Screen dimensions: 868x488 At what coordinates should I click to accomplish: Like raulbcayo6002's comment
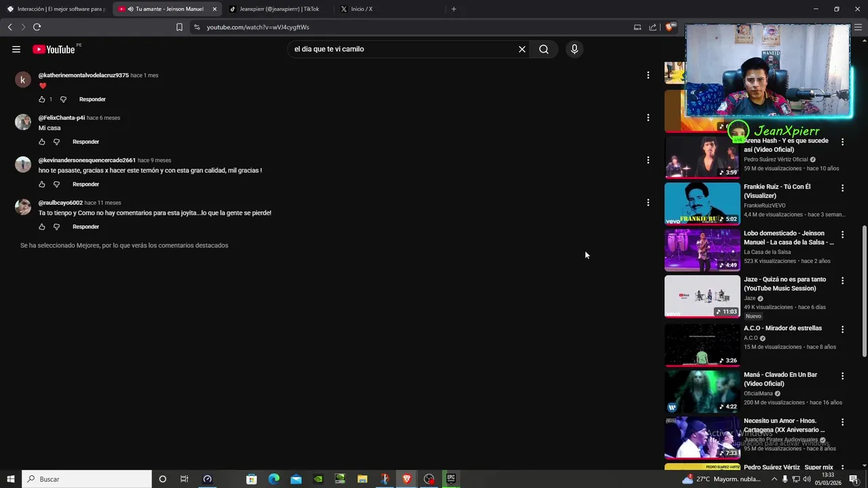(x=42, y=226)
